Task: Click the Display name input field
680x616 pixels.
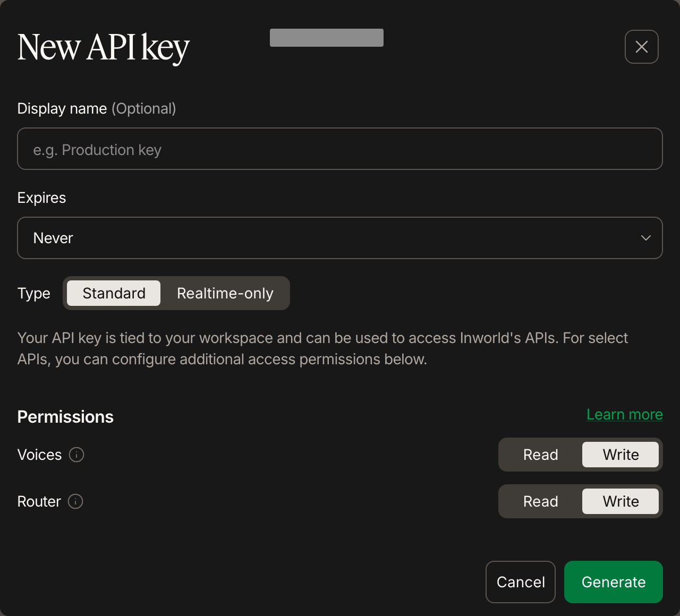Action: point(340,149)
